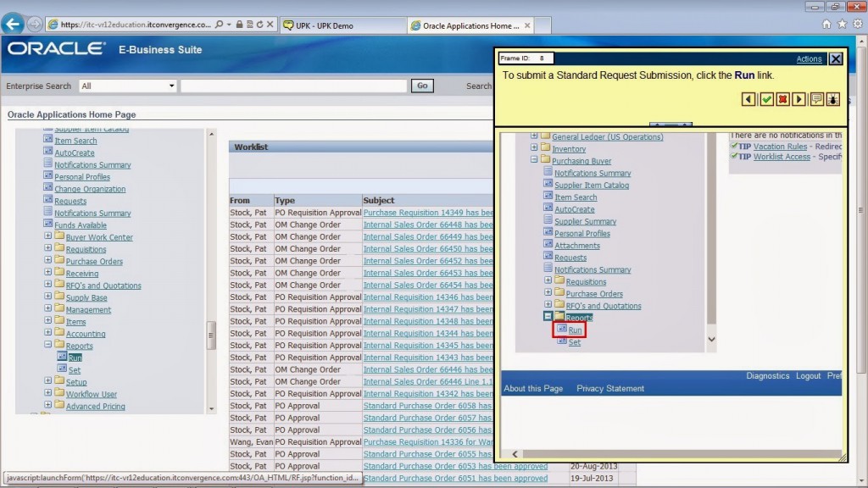Expand General Ledger (US Operations) in UPK panel
Viewport: 868px width, 488px height.
coord(534,136)
